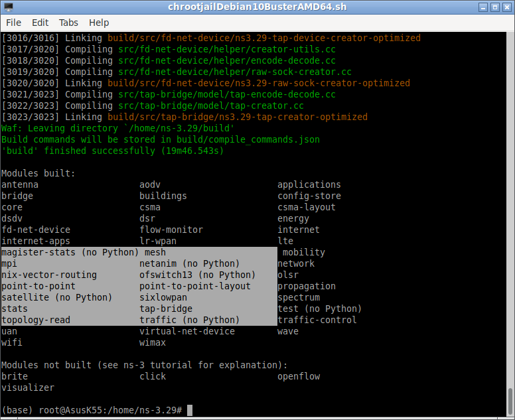Click 'traffic (no Python)' text
Image resolution: width=515 pixels, height=420 pixels.
click(190, 320)
